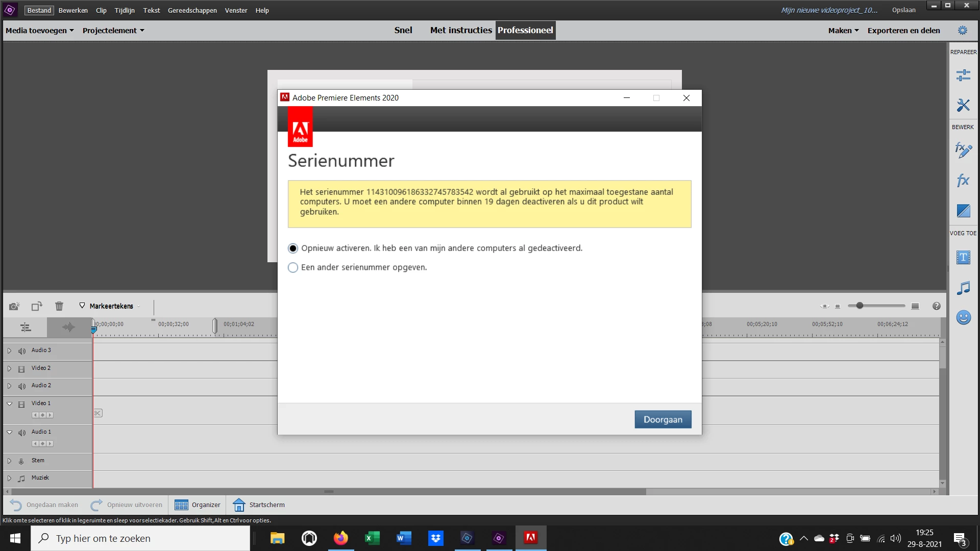The height and width of the screenshot is (551, 980).
Task: Open the Tools wrench-and-scissors icon
Action: pos(963,105)
